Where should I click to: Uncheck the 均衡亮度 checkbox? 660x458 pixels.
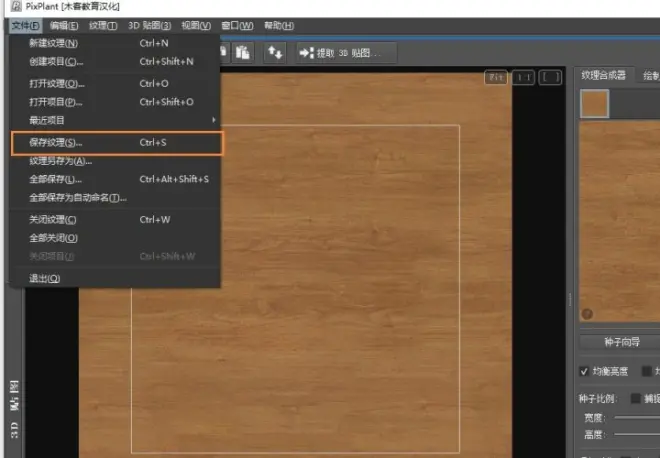point(584,371)
